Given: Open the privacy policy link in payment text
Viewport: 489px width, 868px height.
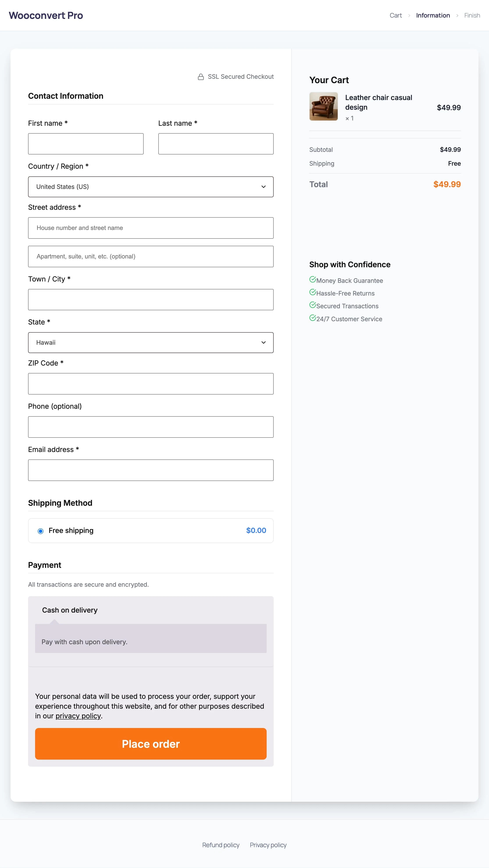Looking at the screenshot, I should pos(78,716).
